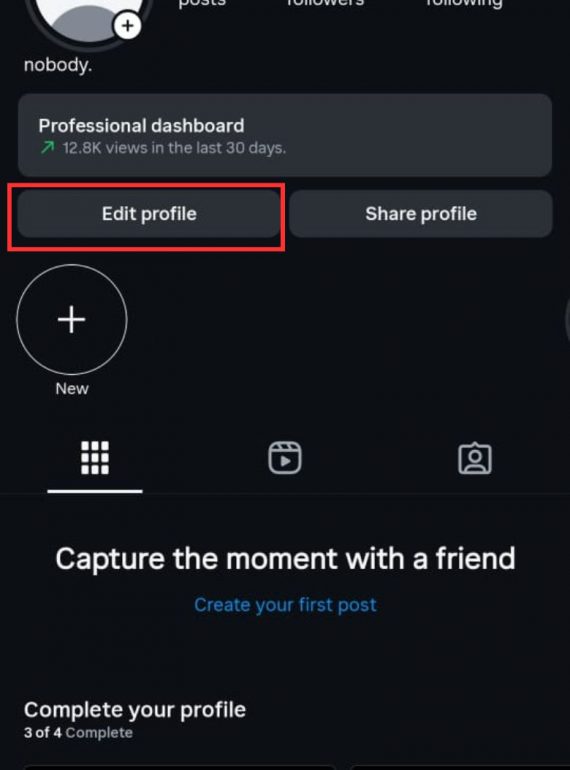Click the 12.8K views insight text

(x=174, y=148)
